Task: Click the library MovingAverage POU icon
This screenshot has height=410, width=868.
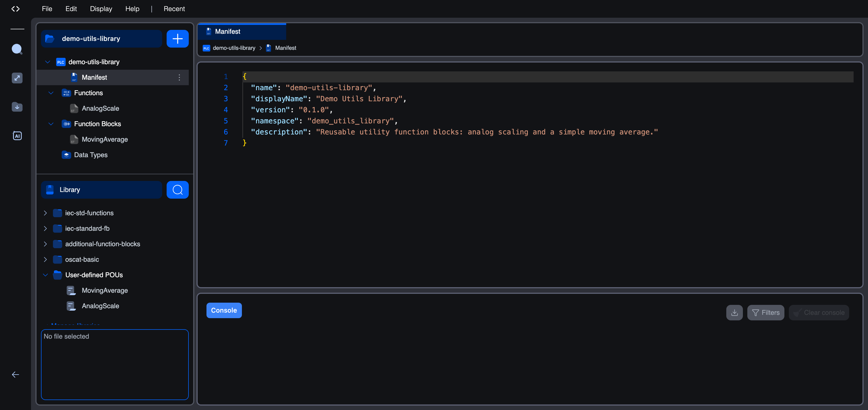Action: point(71,290)
